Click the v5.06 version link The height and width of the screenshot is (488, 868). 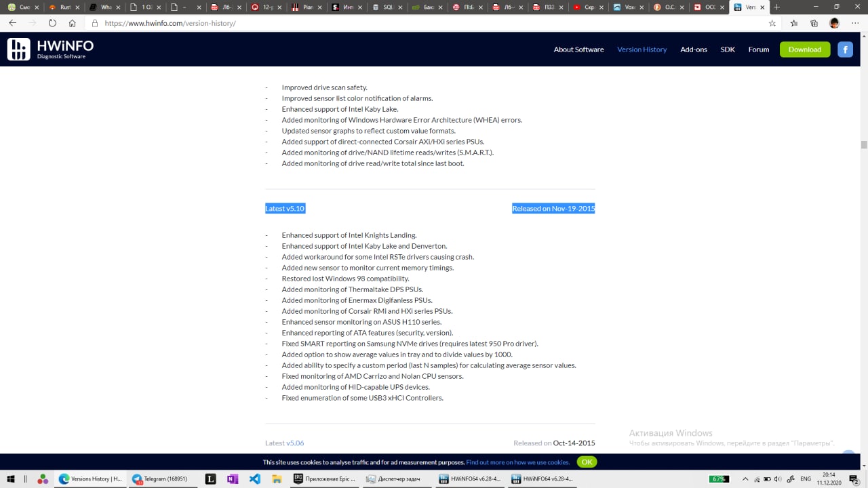tap(295, 443)
